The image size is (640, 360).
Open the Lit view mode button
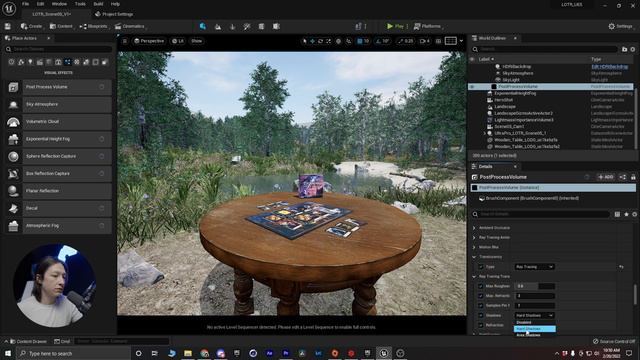178,41
